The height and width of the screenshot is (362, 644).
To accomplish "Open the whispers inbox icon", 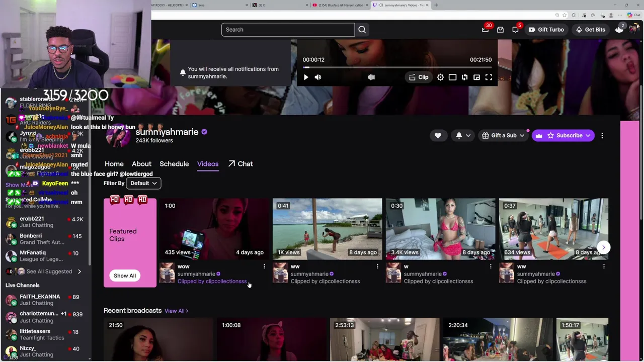I will [x=500, y=30].
